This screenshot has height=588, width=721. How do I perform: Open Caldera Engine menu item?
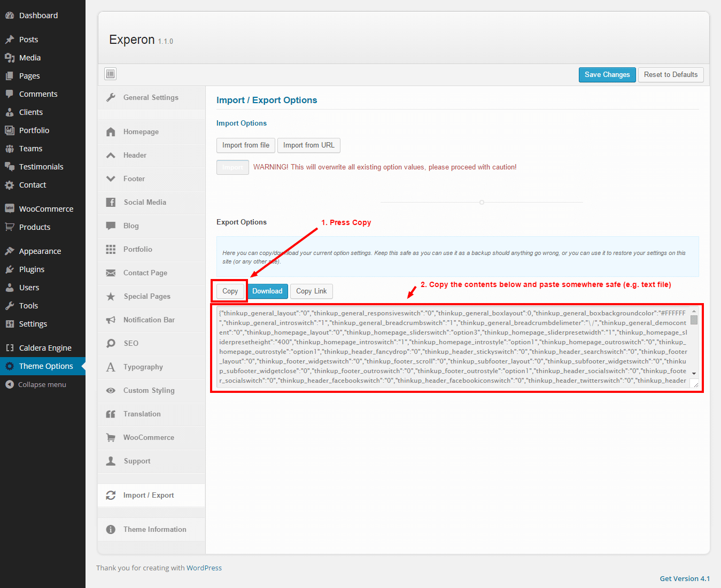(43, 348)
